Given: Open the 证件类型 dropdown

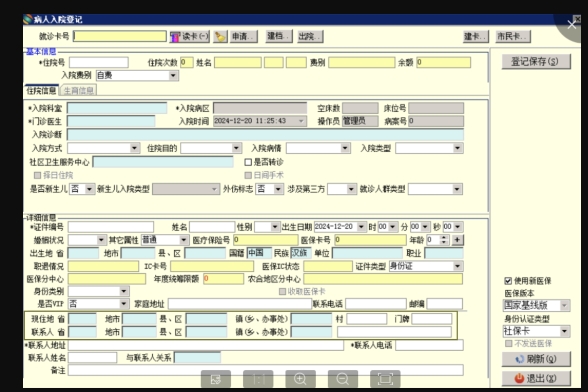Looking at the screenshot, I should click(x=457, y=266).
